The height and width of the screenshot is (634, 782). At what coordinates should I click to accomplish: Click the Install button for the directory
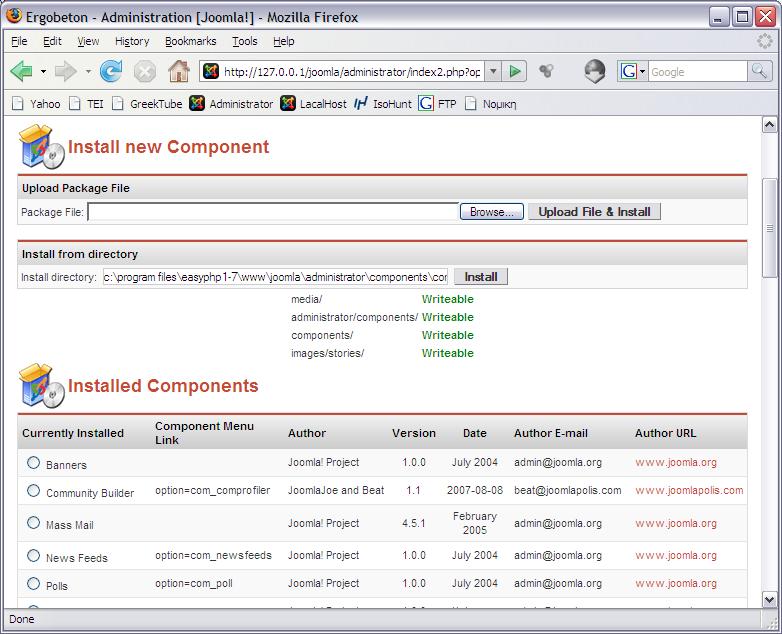[481, 277]
